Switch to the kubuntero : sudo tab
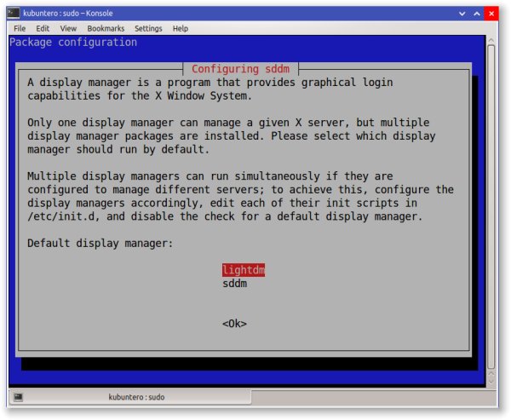Viewport: 511px width, 420px height. coord(130,397)
